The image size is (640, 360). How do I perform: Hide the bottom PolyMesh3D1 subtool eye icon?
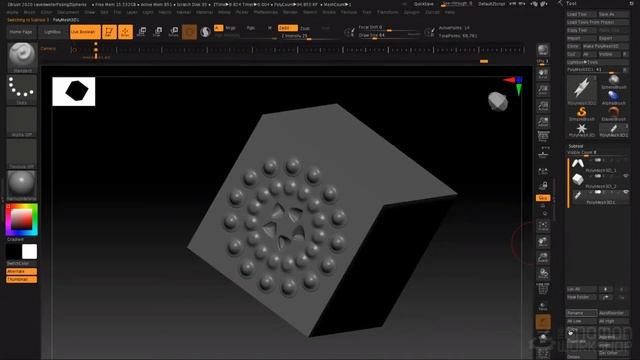pos(625,192)
